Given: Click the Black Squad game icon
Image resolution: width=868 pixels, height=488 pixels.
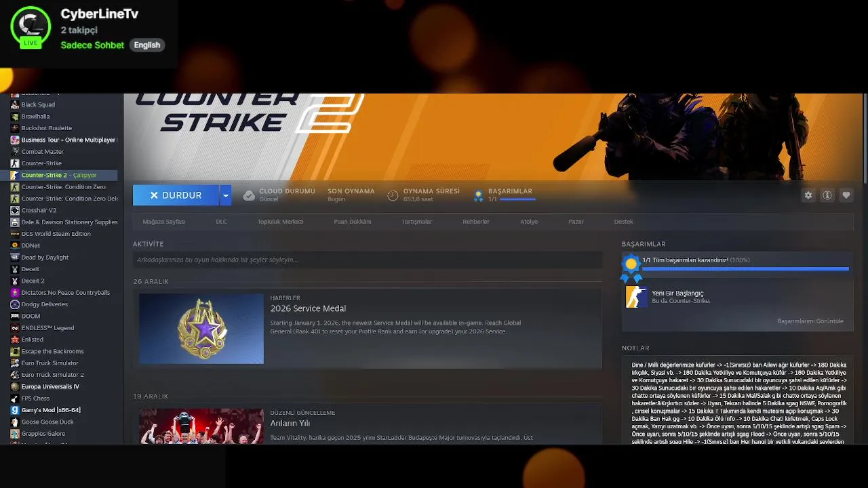Looking at the screenshot, I should (15, 105).
